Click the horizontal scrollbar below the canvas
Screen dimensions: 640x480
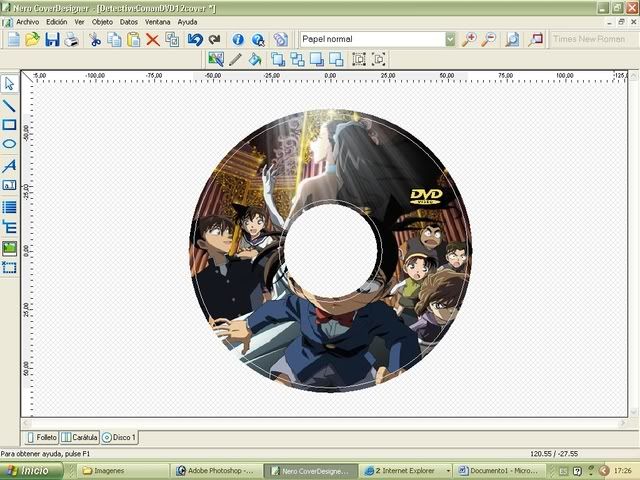(324, 424)
